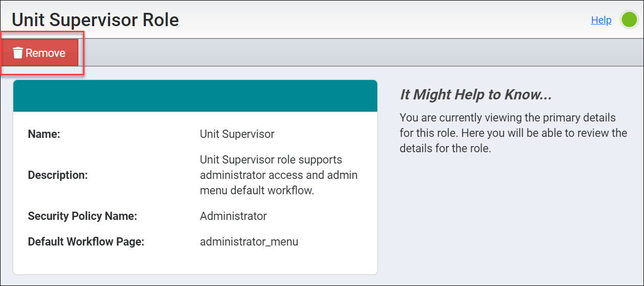Click blank white area below Default Workflow Page
Viewport: 644px width, 286px height.
pos(195,262)
